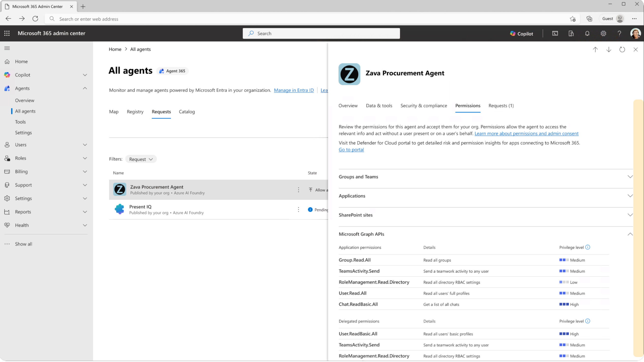Screen dimensions: 644x362
Task: Click the Manage in Entra ID link
Action: click(294, 90)
